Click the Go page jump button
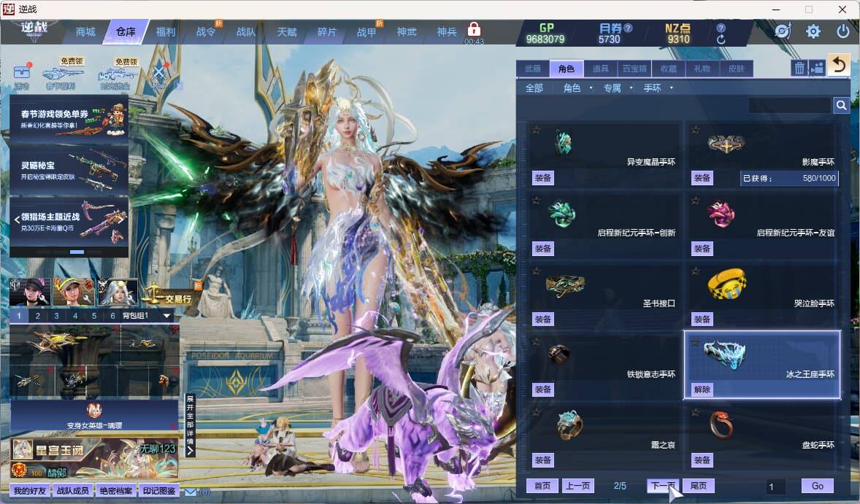 817,486
